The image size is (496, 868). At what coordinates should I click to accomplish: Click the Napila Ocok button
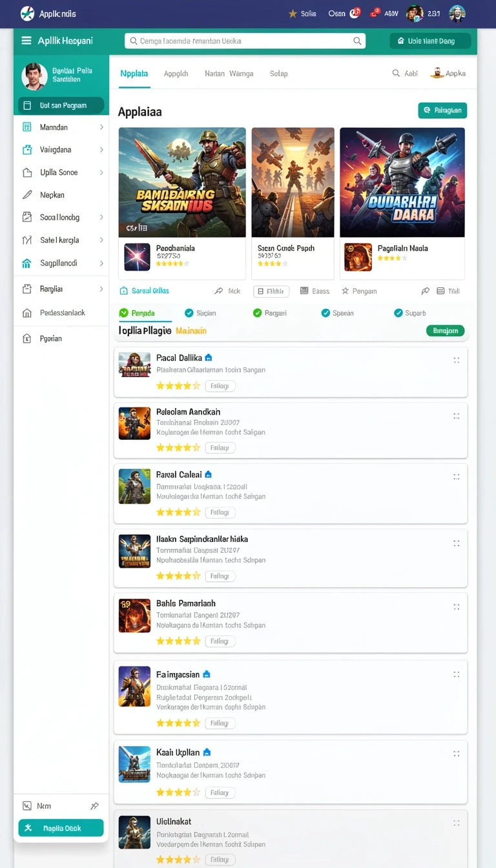click(x=61, y=828)
